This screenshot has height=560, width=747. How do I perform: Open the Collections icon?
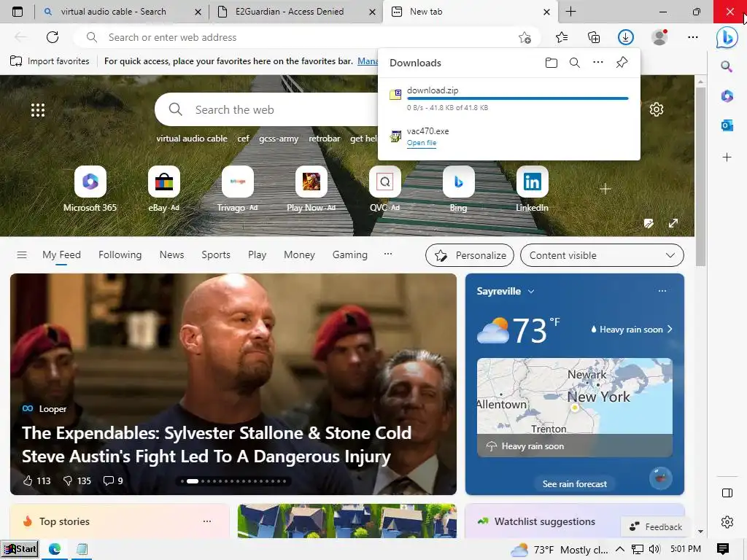click(x=594, y=37)
